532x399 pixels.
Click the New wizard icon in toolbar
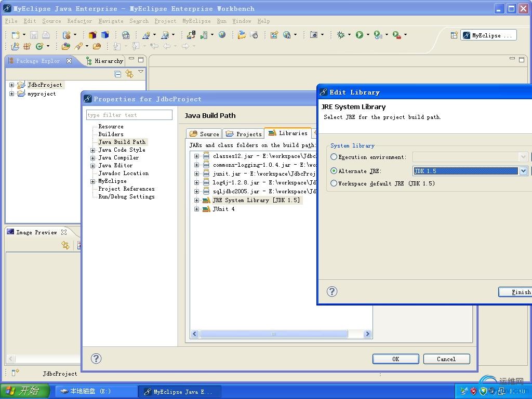15,35
